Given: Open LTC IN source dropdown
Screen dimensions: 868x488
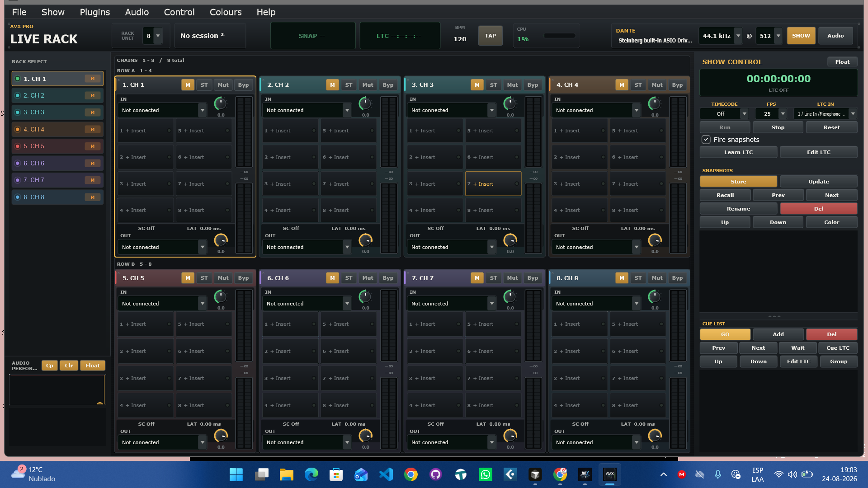Looking at the screenshot, I should [x=825, y=114].
